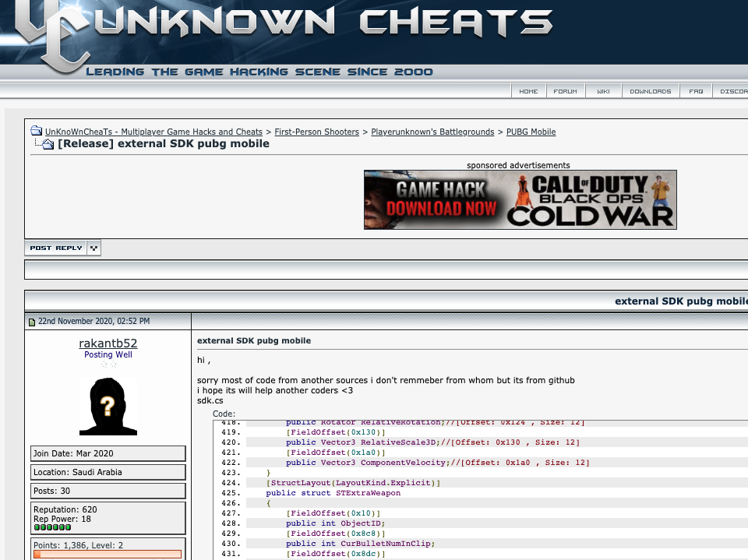The width and height of the screenshot is (748, 560).
Task: Click the green reputation bar pips
Action: click(x=52, y=527)
